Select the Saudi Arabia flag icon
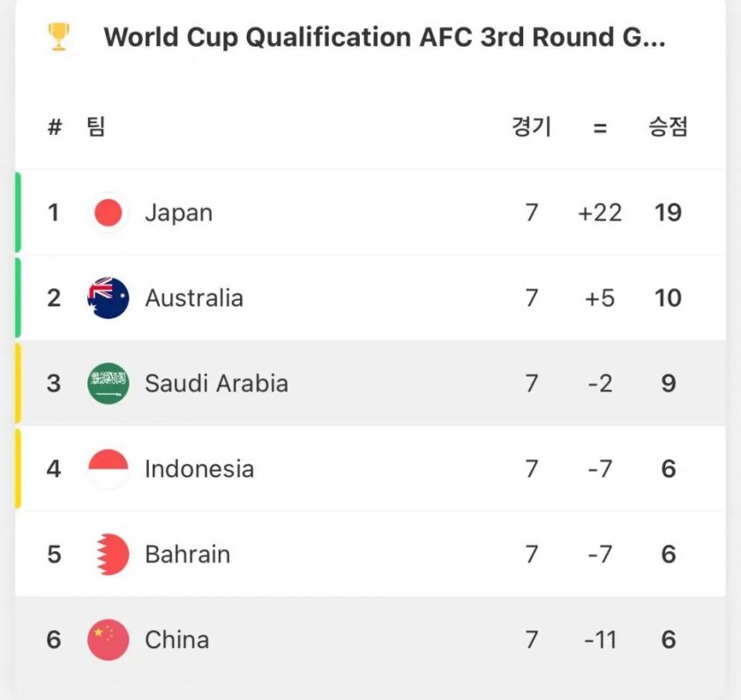 point(107,383)
